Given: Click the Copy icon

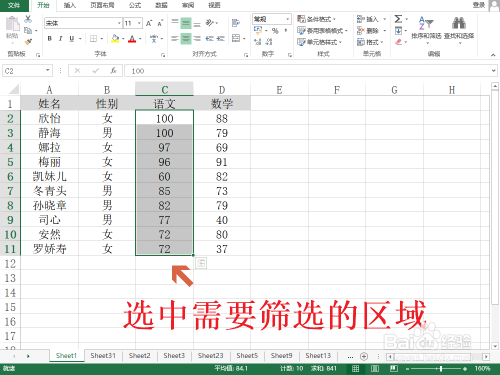Looking at the screenshot, I should pos(28,30).
